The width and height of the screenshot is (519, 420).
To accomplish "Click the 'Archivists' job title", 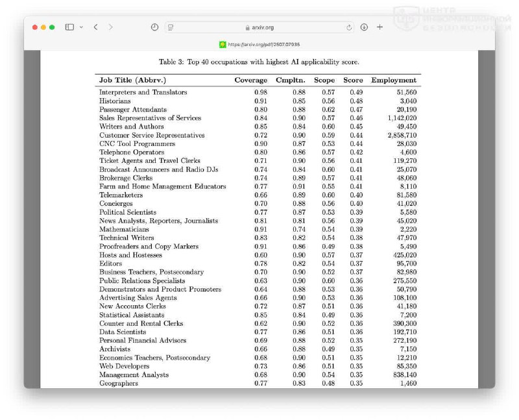I will pos(115,349).
